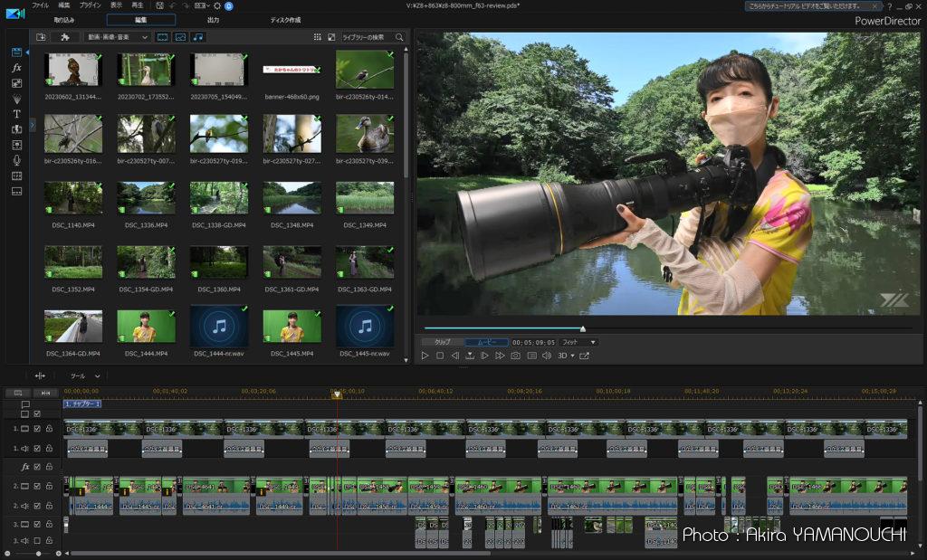Open the ファイル menu
This screenshot has width=927, height=560.
click(x=40, y=5)
